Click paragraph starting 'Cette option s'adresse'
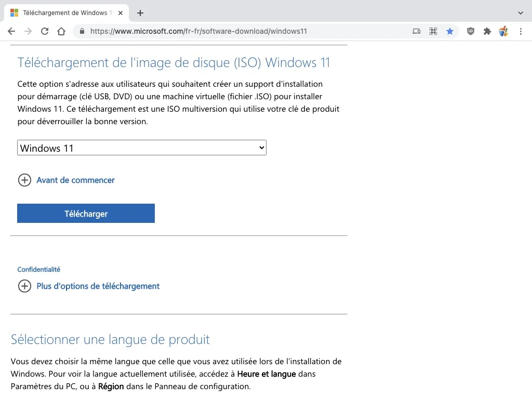The height and width of the screenshot is (399, 532). (x=179, y=103)
